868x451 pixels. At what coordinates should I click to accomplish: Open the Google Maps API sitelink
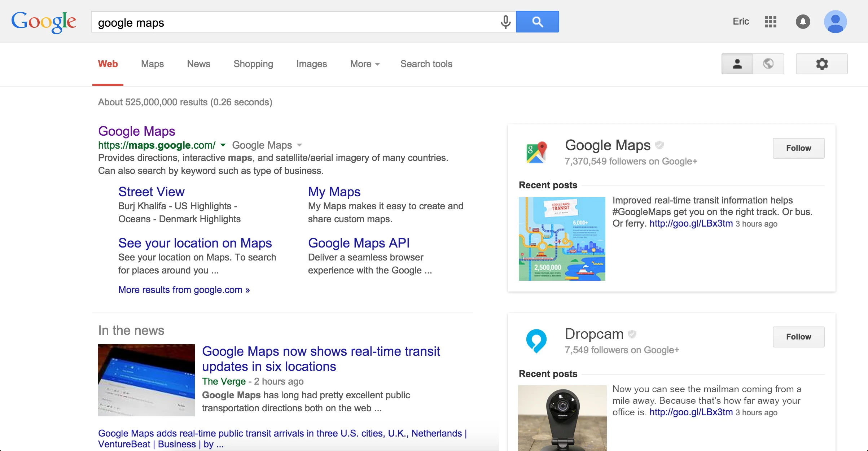(359, 243)
